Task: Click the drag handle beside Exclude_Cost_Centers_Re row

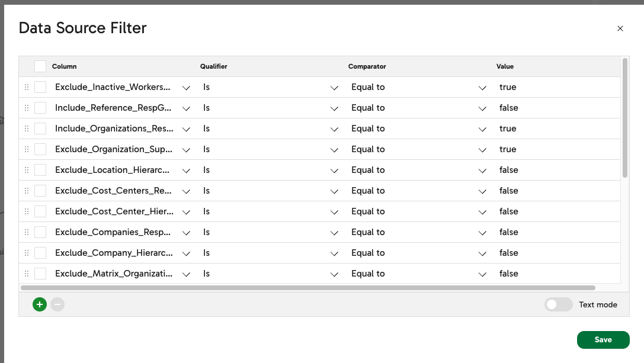Action: coord(26,190)
